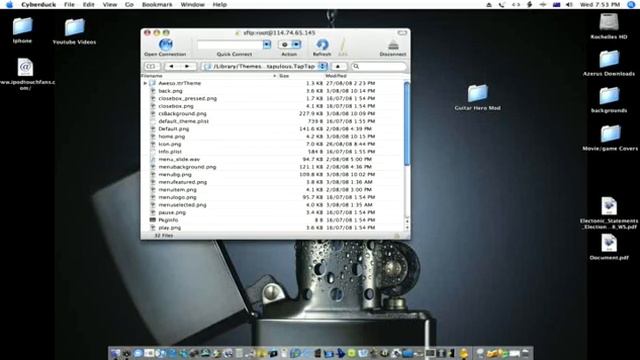Open the path popup /Library/Themes
The width and height of the screenshot is (640, 360).
(265, 66)
